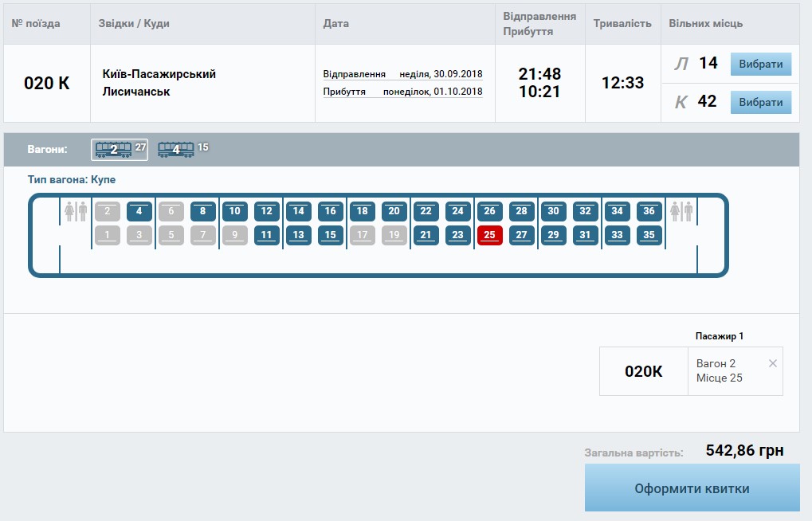Screen dimensions: 812x521
Task: Choose Kupe class with 42 seats
Action: (x=760, y=103)
